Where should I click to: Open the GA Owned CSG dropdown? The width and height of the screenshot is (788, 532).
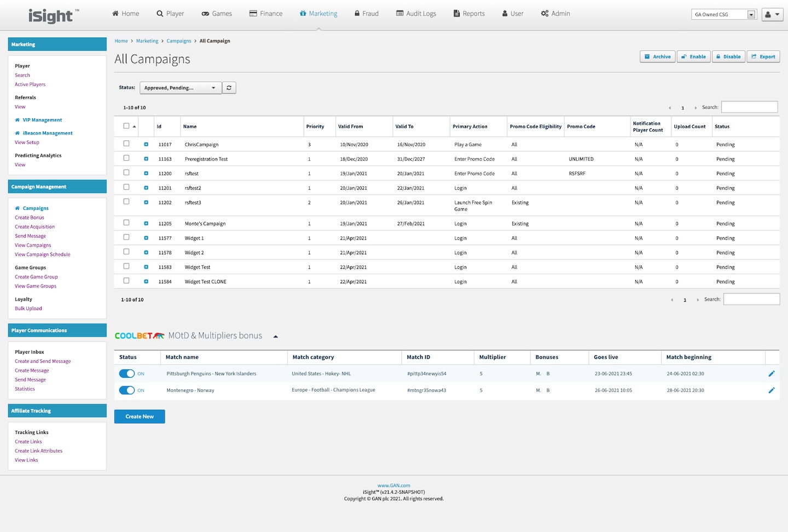(x=724, y=15)
